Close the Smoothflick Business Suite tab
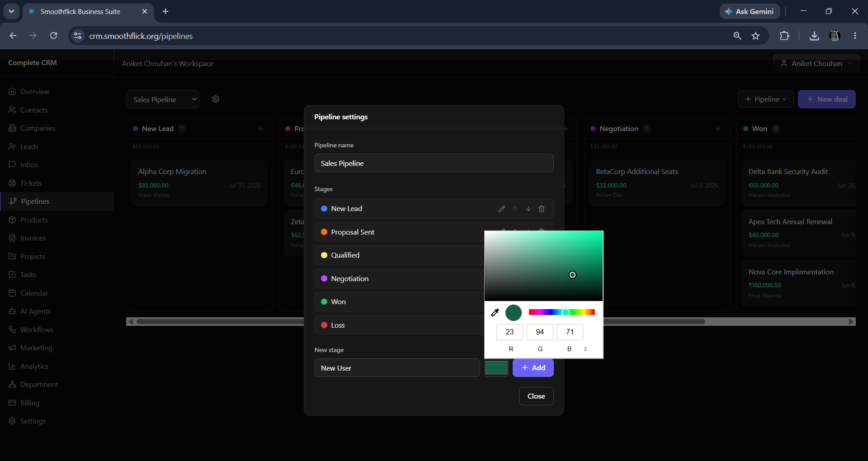 (x=145, y=11)
